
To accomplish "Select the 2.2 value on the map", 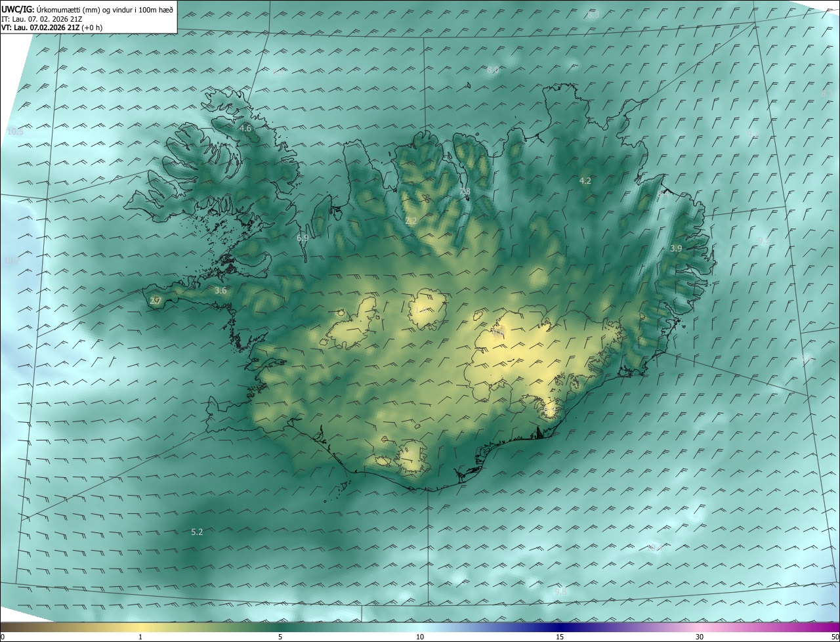I will click(x=411, y=221).
